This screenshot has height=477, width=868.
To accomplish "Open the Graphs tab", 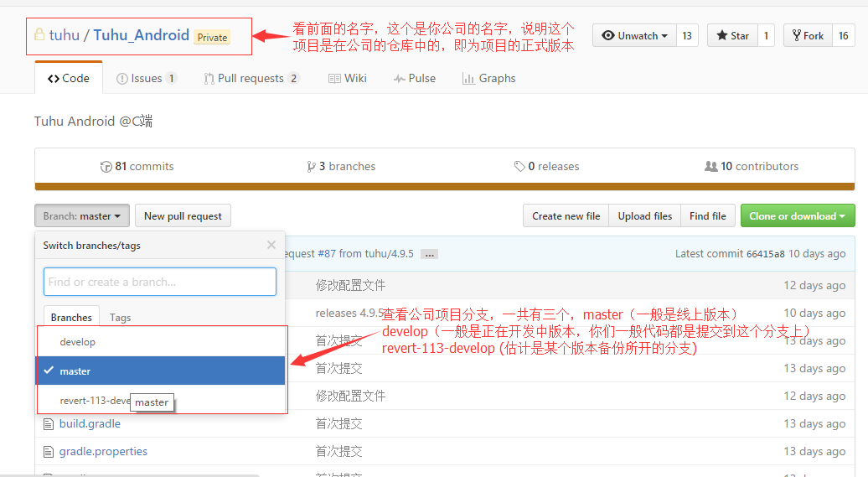I will pyautogui.click(x=488, y=78).
